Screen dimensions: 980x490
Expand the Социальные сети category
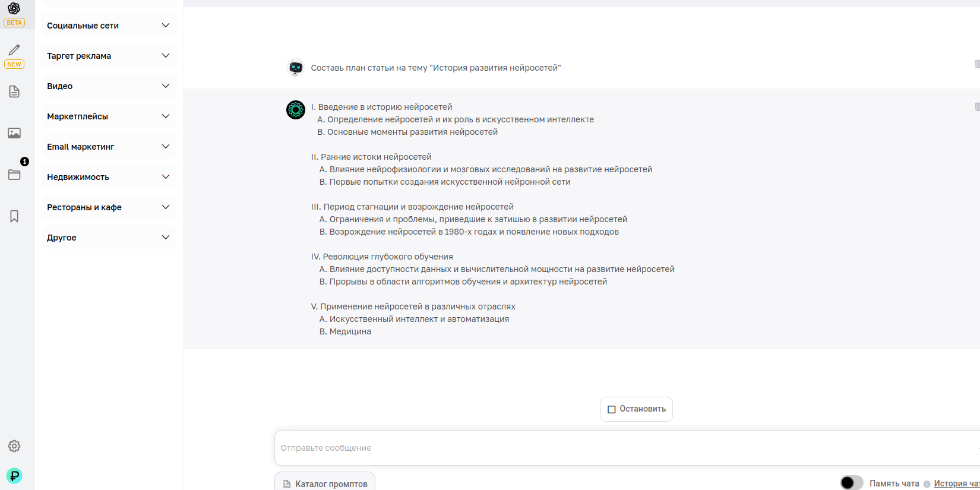tap(109, 26)
